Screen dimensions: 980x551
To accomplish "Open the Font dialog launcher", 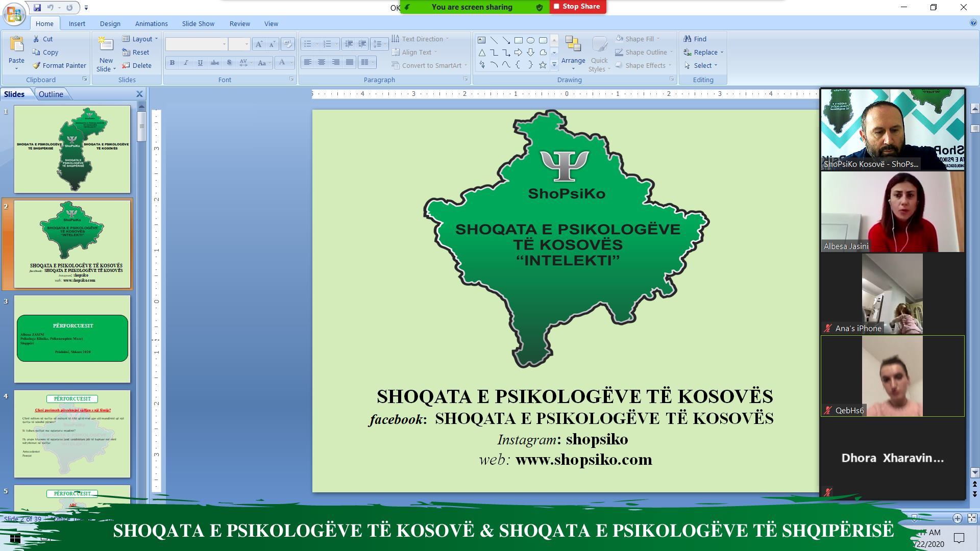I will 291,79.
